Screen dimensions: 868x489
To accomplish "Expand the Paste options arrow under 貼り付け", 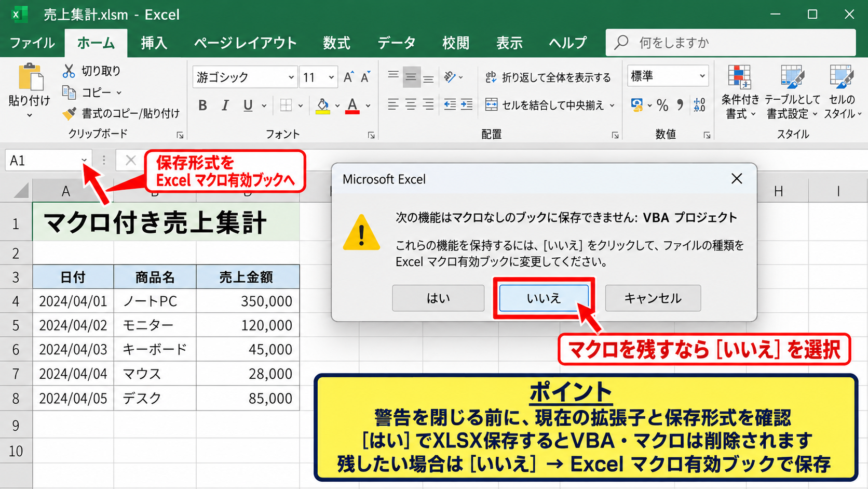I will (30, 115).
